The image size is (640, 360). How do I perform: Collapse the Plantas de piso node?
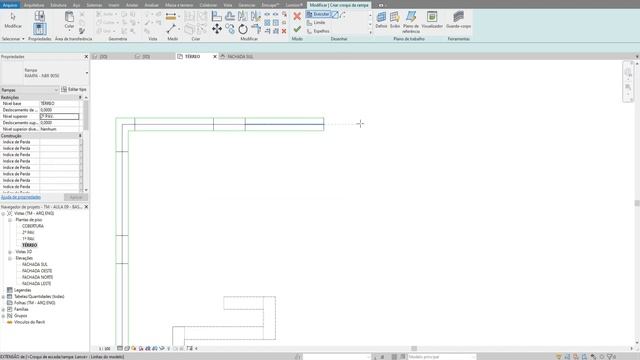click(10, 220)
